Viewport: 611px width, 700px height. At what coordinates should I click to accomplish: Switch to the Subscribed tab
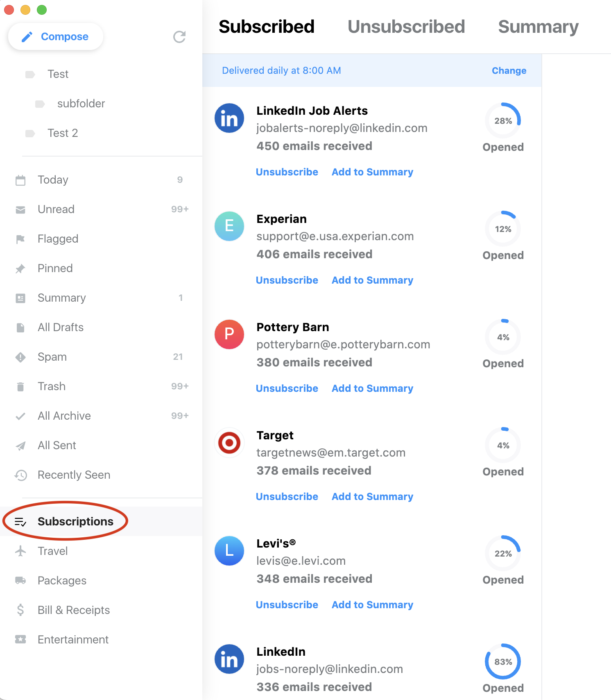267,27
